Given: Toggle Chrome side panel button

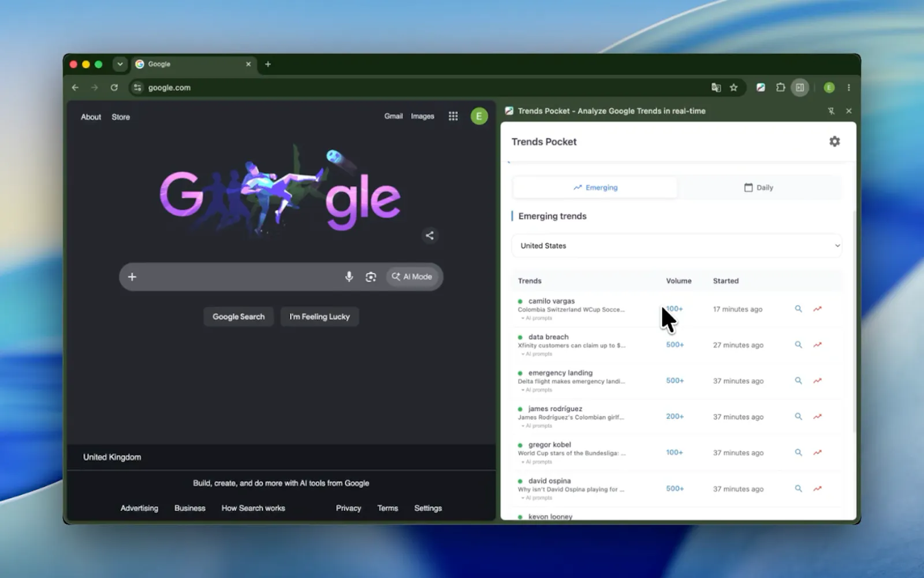Looking at the screenshot, I should click(x=800, y=88).
